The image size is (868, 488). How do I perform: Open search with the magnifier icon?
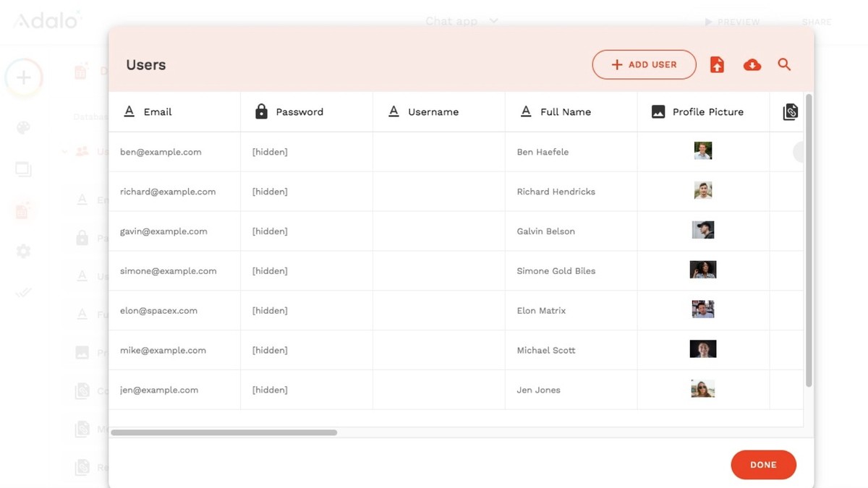784,64
